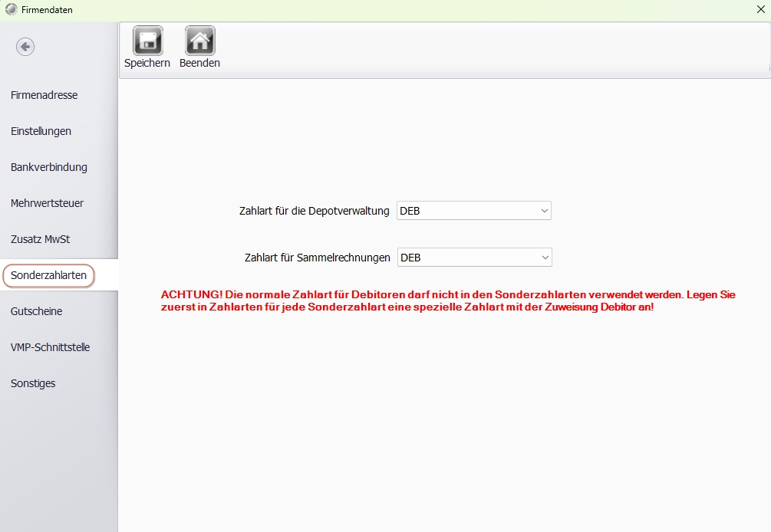This screenshot has width=771, height=532.
Task: Open the Zusatz MwSt page
Action: click(x=40, y=239)
